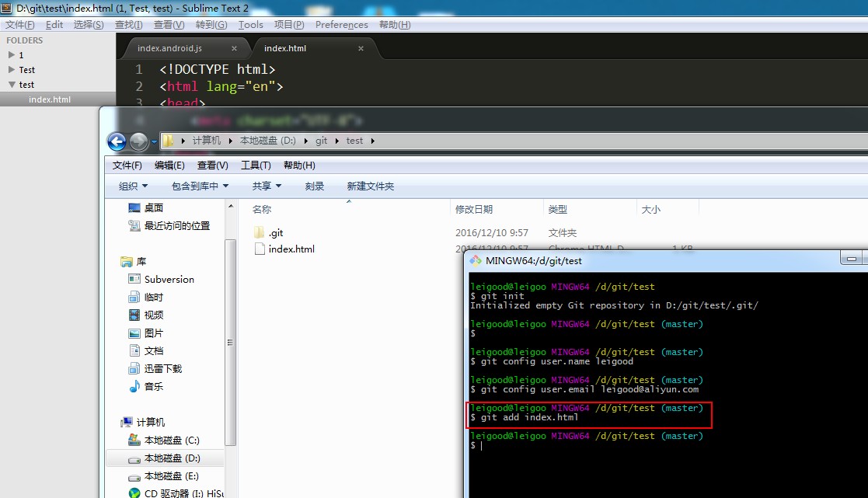Open Sublime's Edit menu
The width and height of the screenshot is (868, 498).
54,24
